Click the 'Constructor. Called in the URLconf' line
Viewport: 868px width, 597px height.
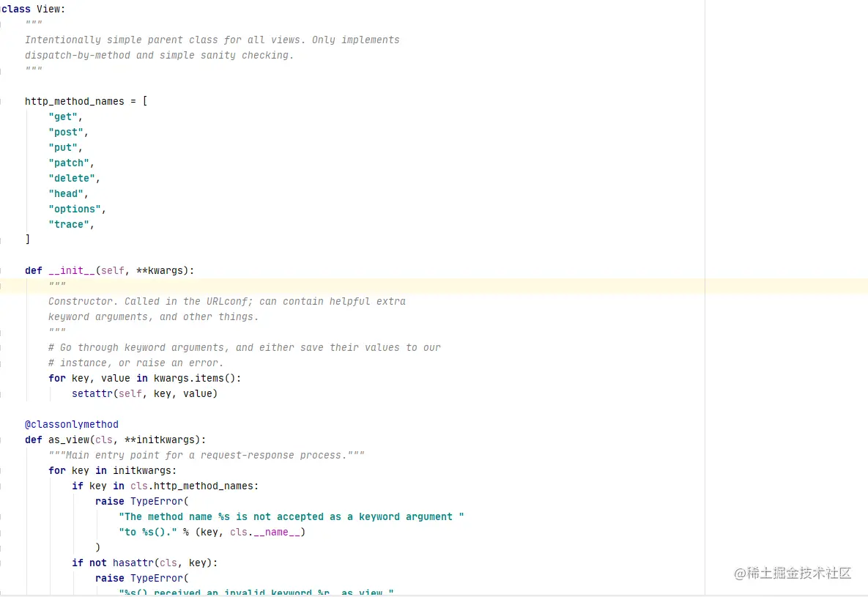coord(227,301)
